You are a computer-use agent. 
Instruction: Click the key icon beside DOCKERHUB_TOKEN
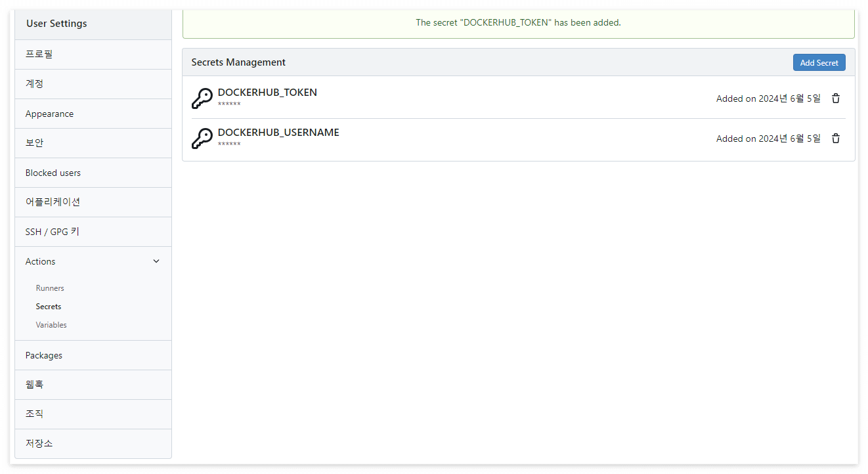[202, 98]
